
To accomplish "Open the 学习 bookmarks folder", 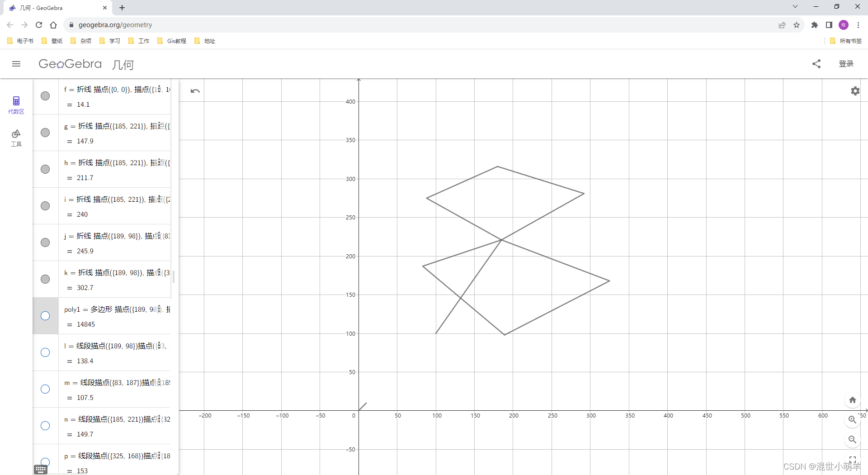I will pyautogui.click(x=110, y=41).
